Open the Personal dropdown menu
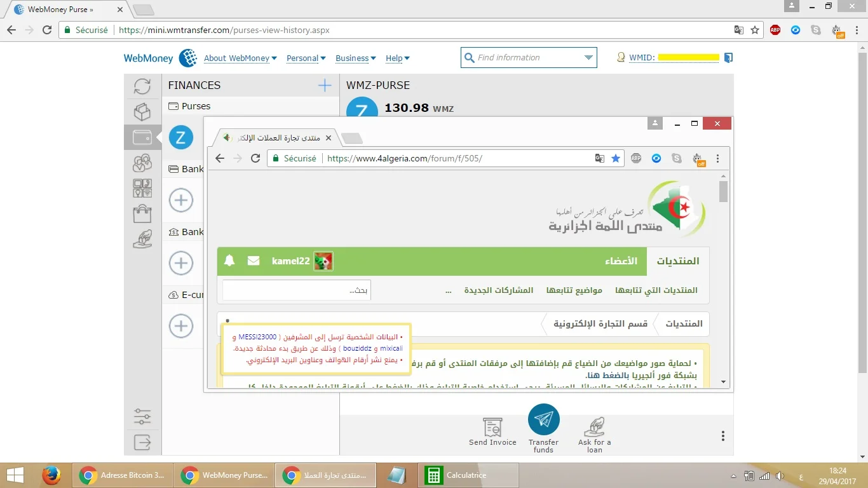The image size is (868, 488). coord(306,58)
